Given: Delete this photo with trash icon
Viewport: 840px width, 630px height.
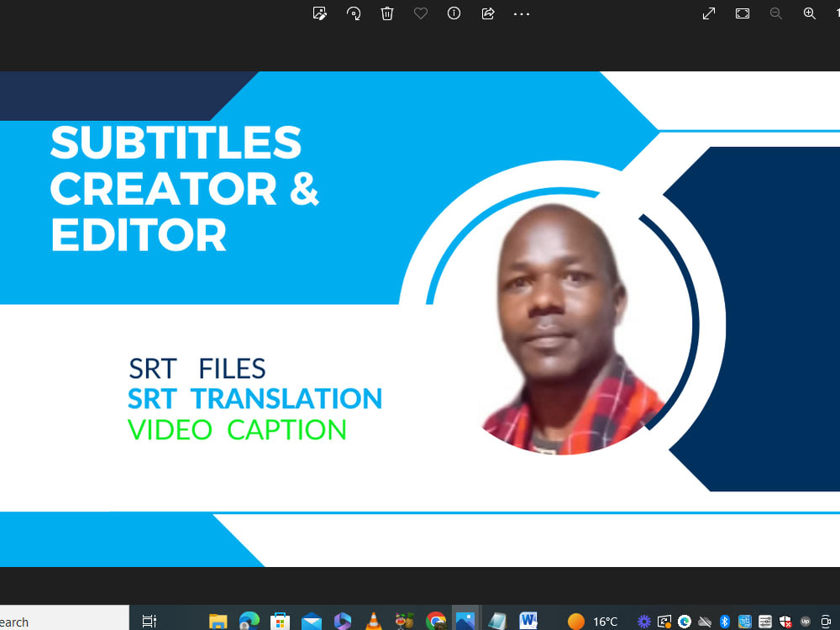Looking at the screenshot, I should [x=386, y=13].
